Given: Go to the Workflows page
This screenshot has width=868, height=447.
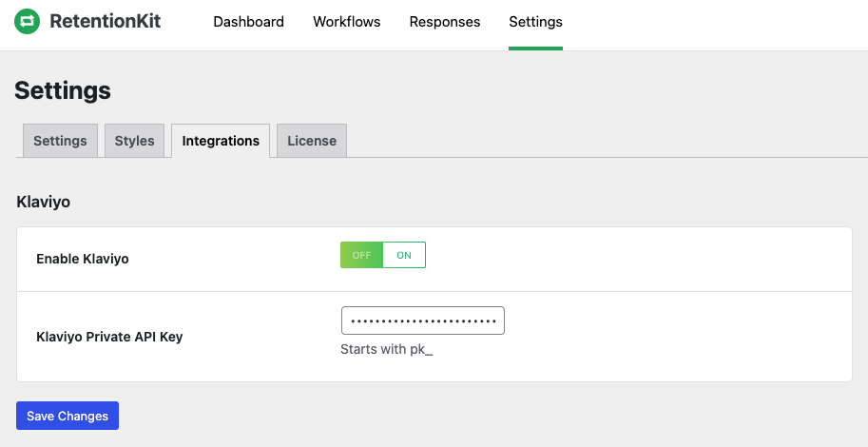Looking at the screenshot, I should 347,22.
